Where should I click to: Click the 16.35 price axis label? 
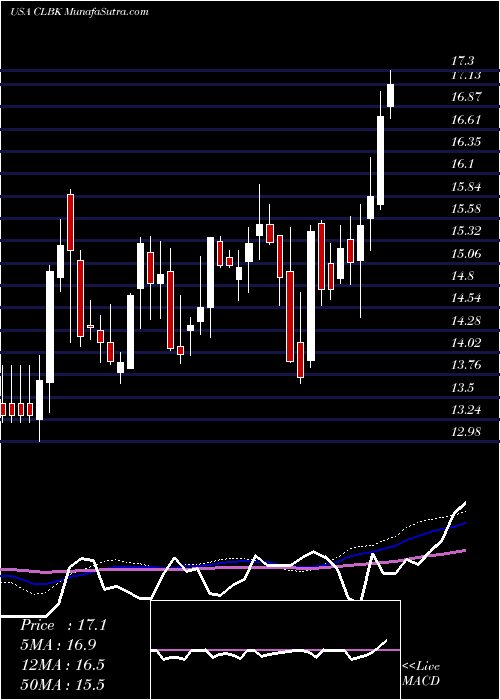coord(466,142)
